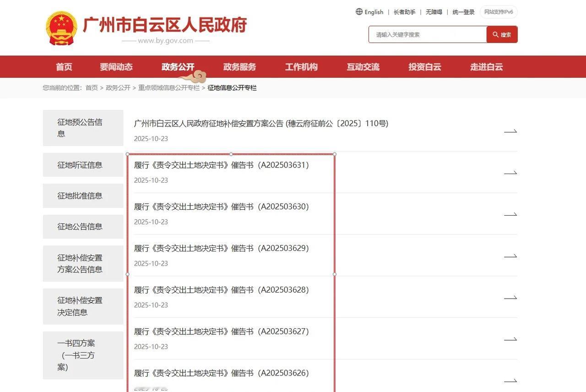586x392 pixels.
Task: Open 重点领域信息公开专栏 from the breadcrumb
Action: [168, 87]
